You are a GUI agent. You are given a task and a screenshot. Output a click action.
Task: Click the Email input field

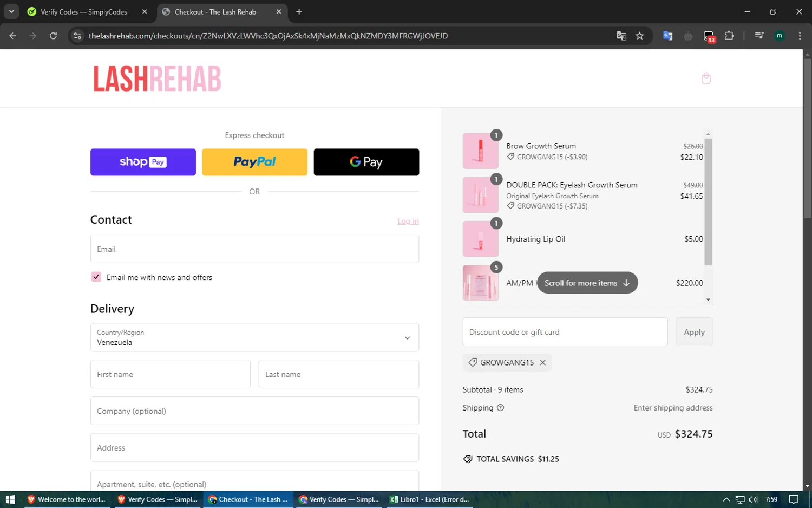(254, 249)
